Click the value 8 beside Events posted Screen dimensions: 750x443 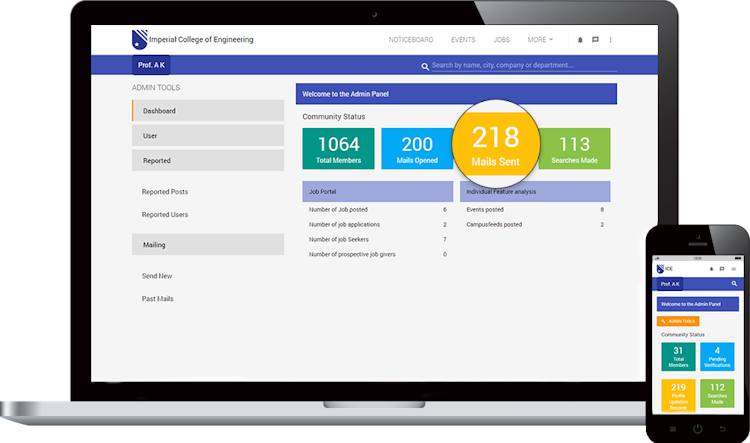coord(602,210)
